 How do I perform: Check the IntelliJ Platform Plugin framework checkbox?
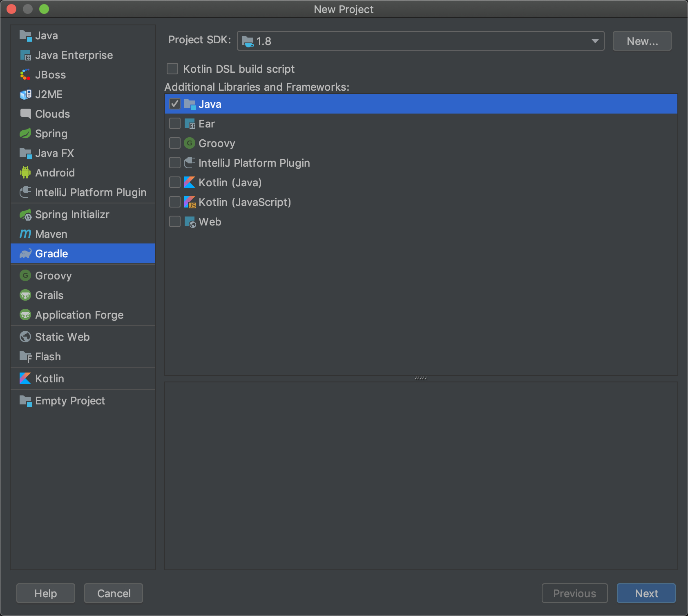tap(175, 163)
